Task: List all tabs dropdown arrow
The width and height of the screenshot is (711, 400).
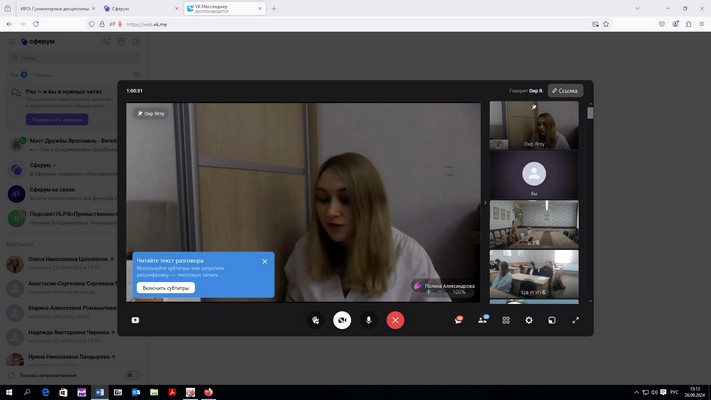Action: 637,9
